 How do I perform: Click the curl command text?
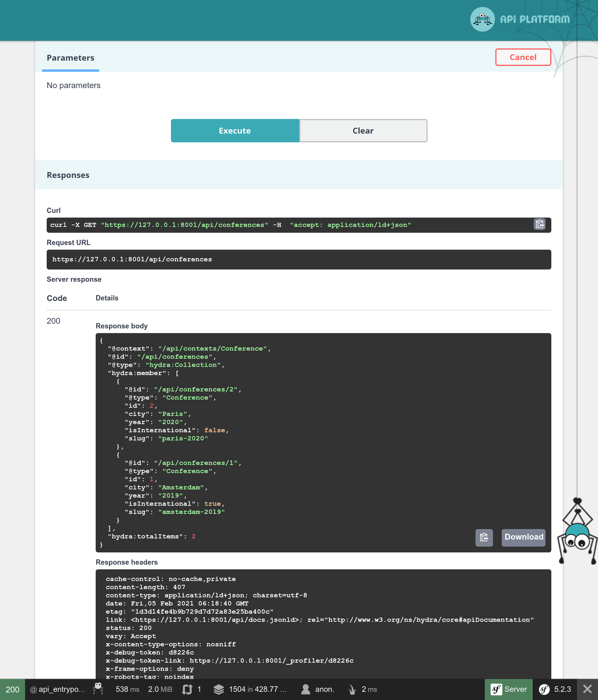coord(230,225)
